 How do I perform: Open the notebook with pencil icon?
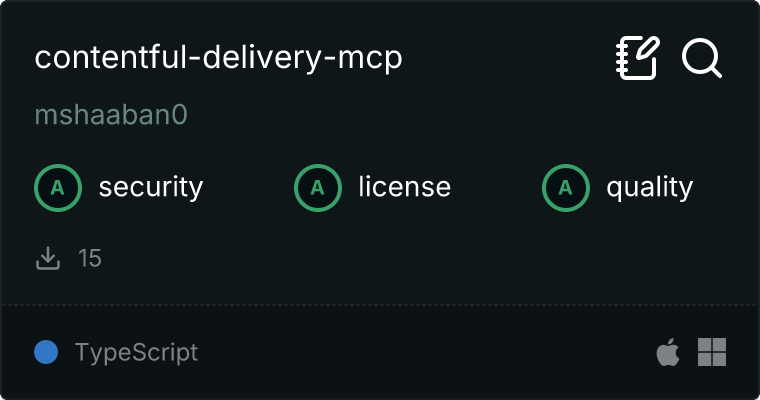(638, 58)
